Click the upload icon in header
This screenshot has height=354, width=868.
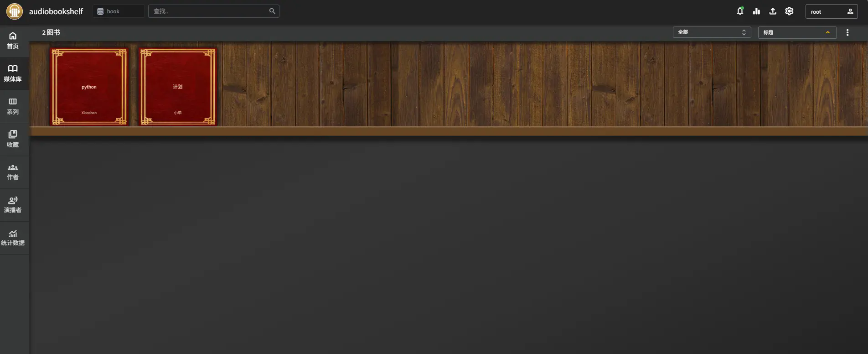773,11
